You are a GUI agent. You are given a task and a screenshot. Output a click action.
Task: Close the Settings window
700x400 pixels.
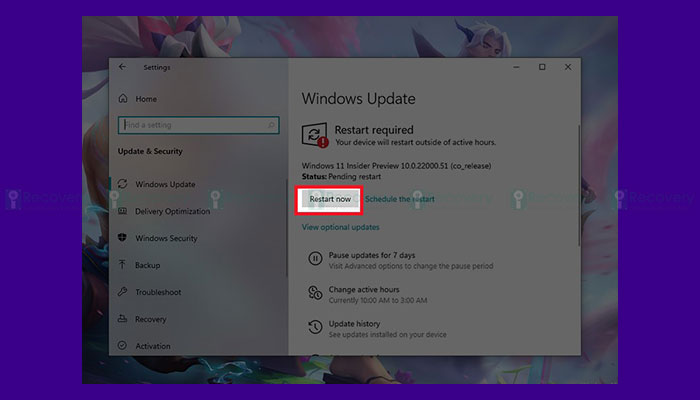point(568,67)
